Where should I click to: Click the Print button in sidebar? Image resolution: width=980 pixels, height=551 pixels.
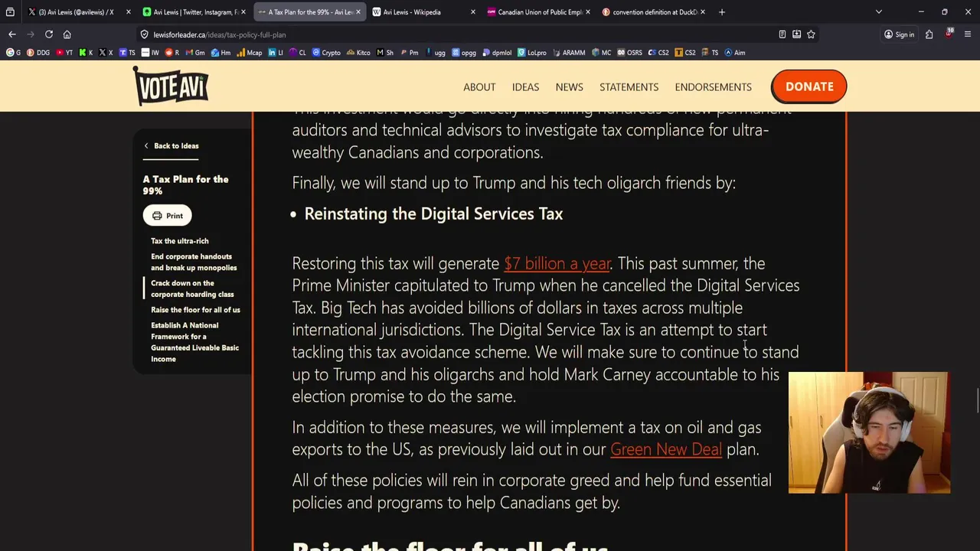coord(167,216)
